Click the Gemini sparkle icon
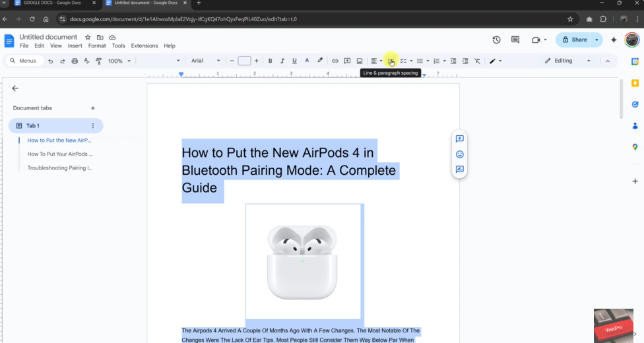Image resolution: width=644 pixels, height=343 pixels. (614, 40)
